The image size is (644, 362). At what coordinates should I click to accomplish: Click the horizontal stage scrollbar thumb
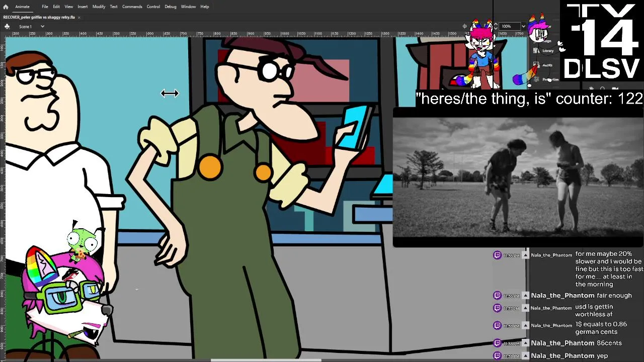266,360
